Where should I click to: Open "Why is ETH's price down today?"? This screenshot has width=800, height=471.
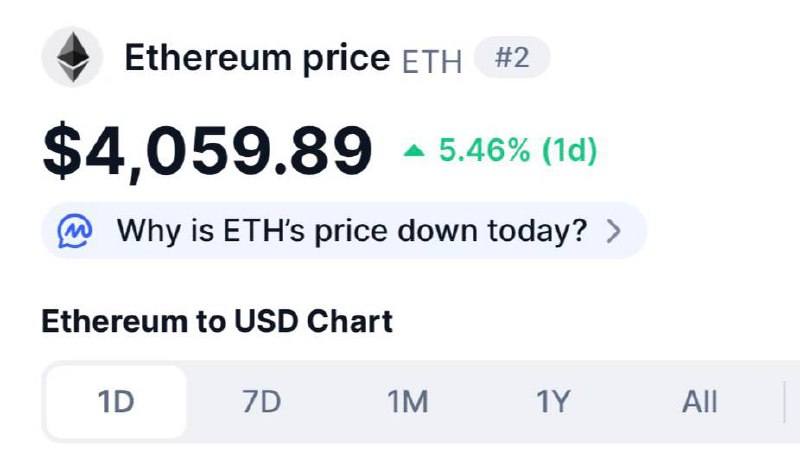[x=350, y=231]
